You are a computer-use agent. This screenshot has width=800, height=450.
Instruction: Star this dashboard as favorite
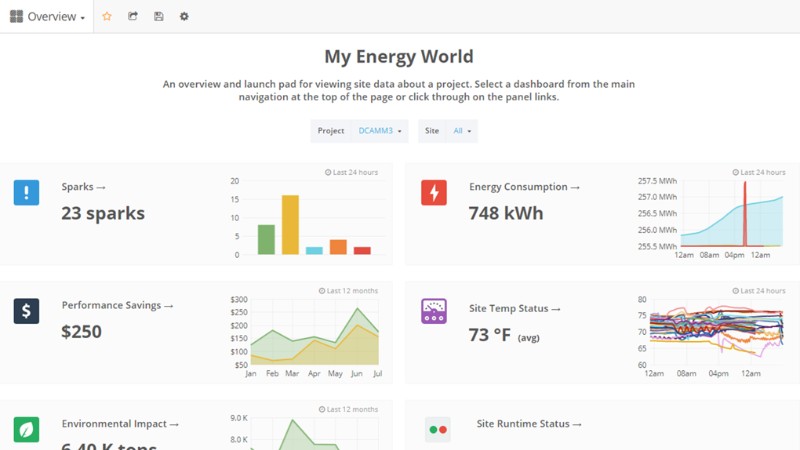click(107, 16)
